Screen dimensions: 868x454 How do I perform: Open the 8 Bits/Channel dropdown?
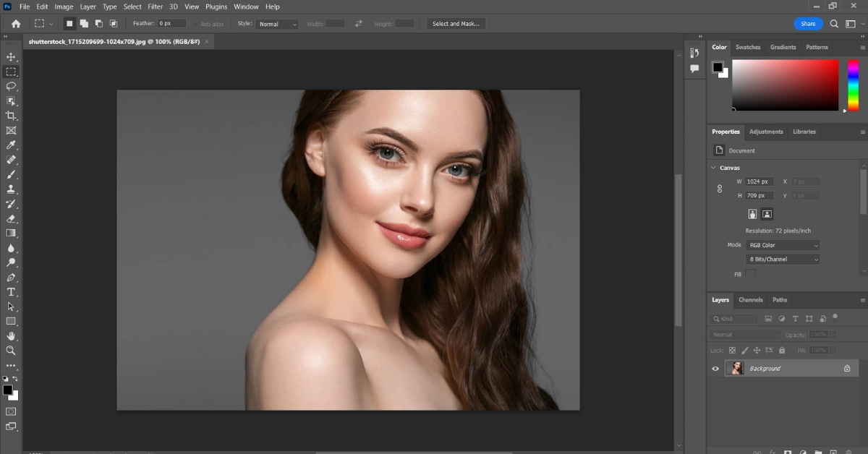(x=783, y=259)
